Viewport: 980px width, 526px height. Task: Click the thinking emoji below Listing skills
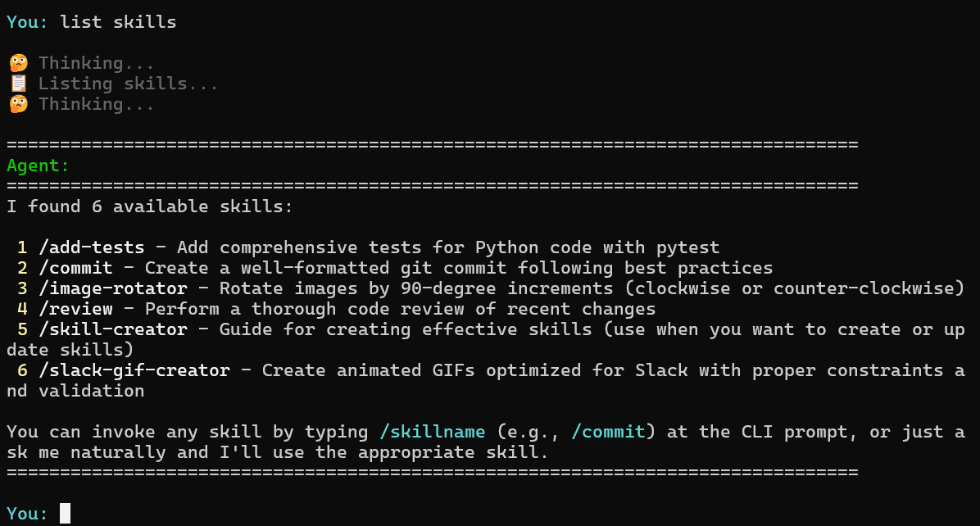[x=18, y=104]
